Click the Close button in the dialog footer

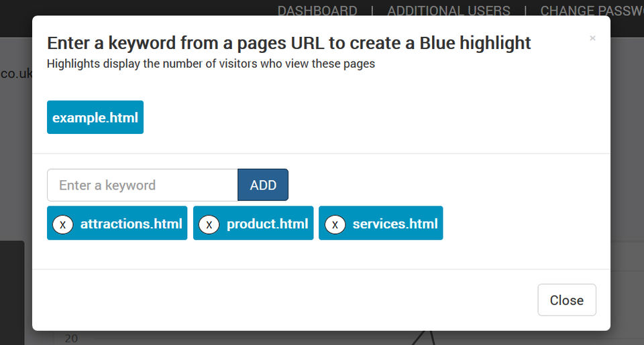[566, 300]
